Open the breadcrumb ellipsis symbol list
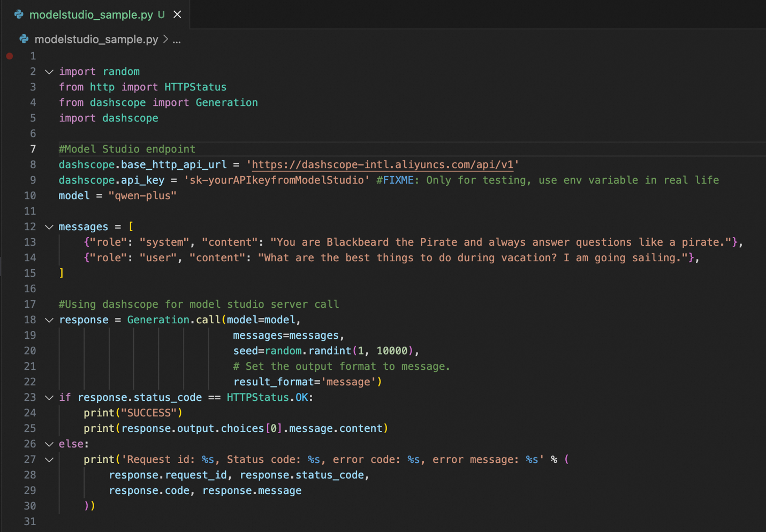Viewport: 766px width, 532px height. tap(177, 40)
